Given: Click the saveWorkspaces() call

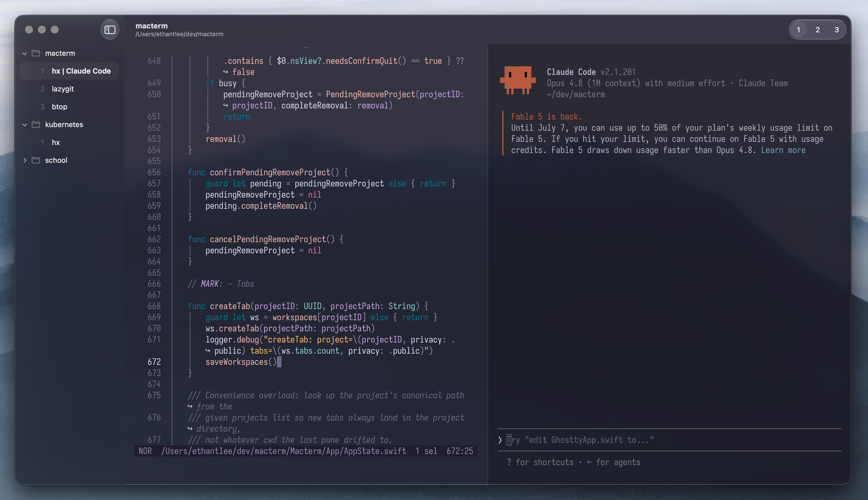Looking at the screenshot, I should click(241, 362).
